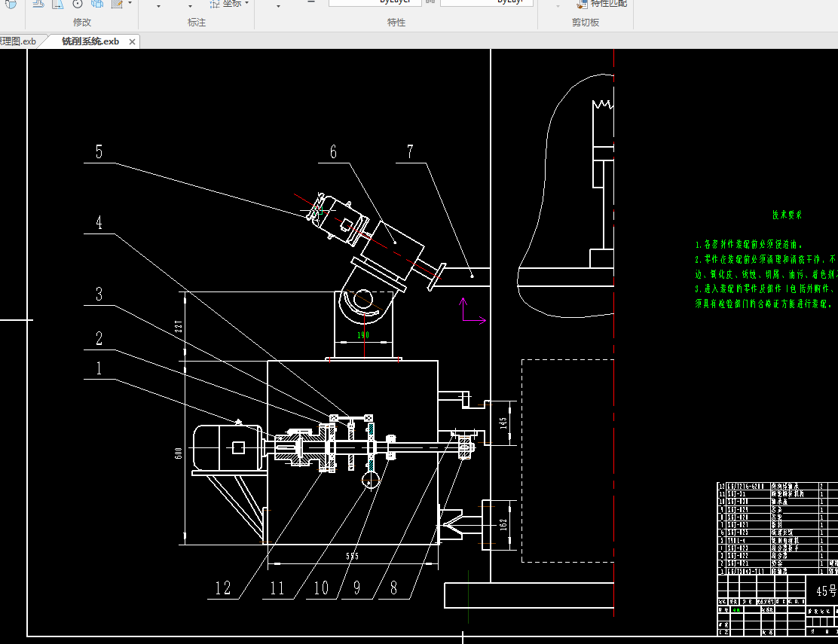Close the 铣削系统.exb tab
The width and height of the screenshot is (838, 644).
[132, 41]
